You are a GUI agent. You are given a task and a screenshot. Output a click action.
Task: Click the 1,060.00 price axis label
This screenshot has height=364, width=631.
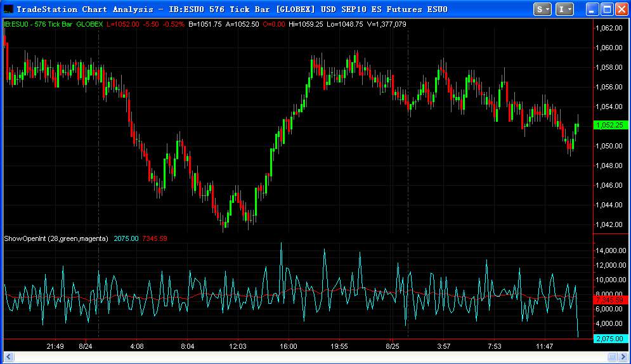click(609, 48)
